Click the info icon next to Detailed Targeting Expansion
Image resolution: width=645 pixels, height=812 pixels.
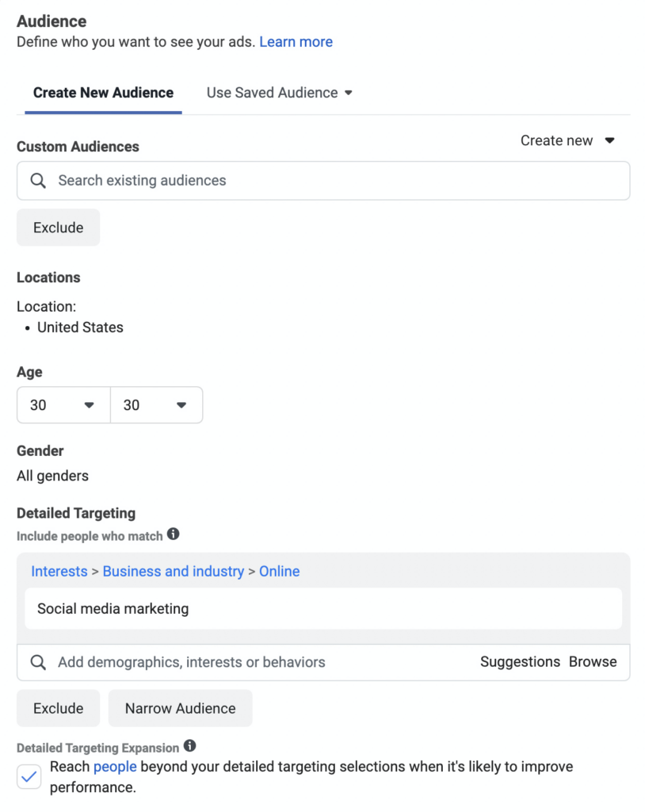(189, 747)
